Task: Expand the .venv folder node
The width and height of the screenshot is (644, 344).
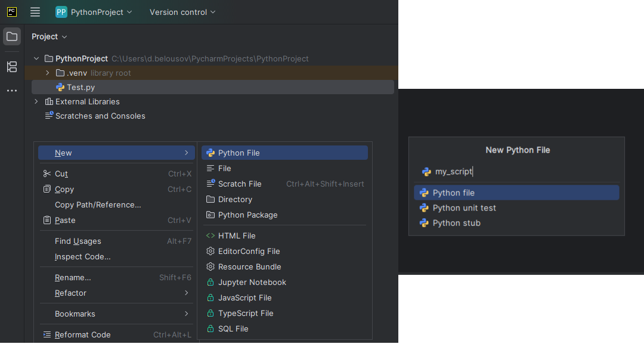Action: [x=48, y=73]
